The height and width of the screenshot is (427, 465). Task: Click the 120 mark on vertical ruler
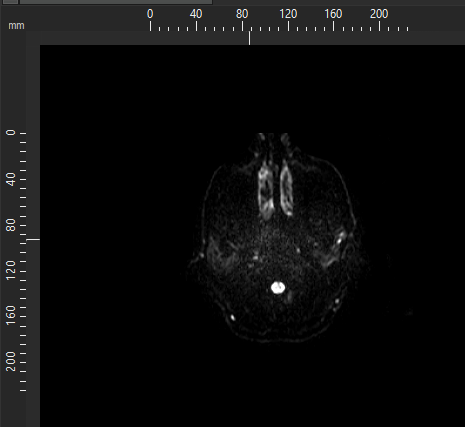(x=11, y=271)
